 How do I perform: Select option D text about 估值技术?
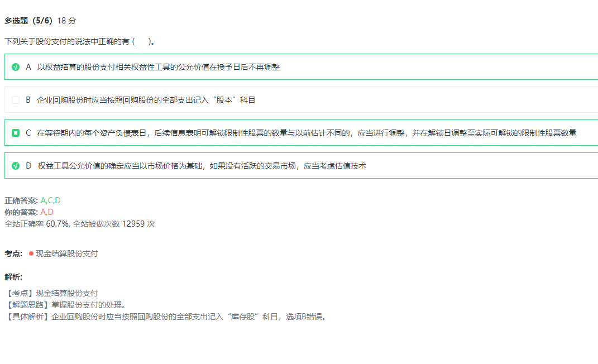click(x=202, y=166)
